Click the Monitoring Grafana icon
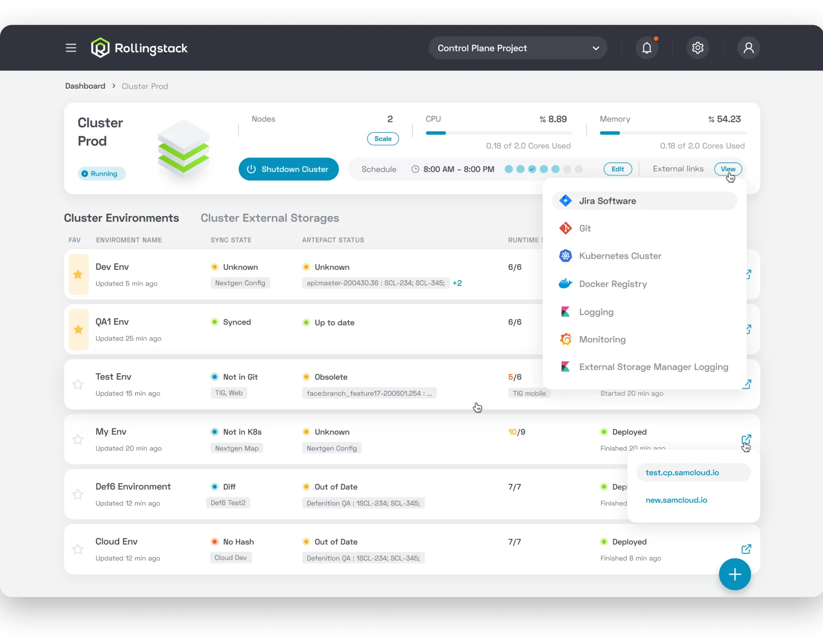Image resolution: width=823 pixels, height=644 pixels. click(565, 339)
